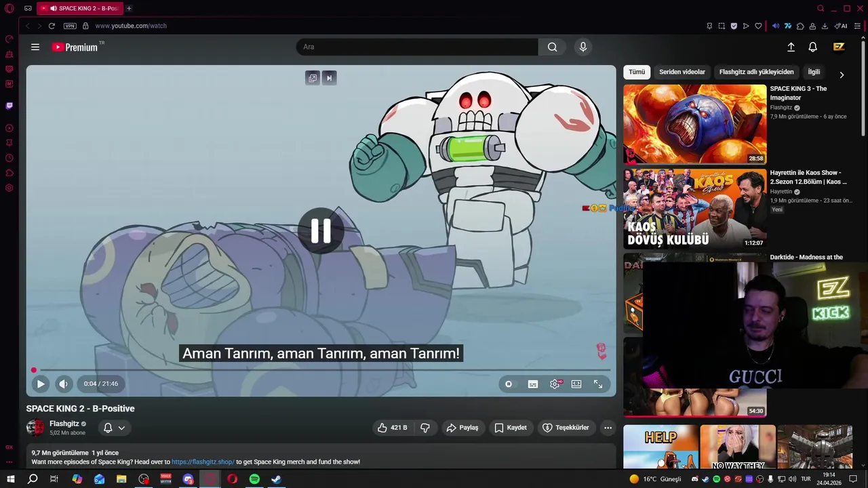This screenshot has height=488, width=868.
Task: Click the SPACE KING 2 browser tab
Action: [x=79, y=8]
